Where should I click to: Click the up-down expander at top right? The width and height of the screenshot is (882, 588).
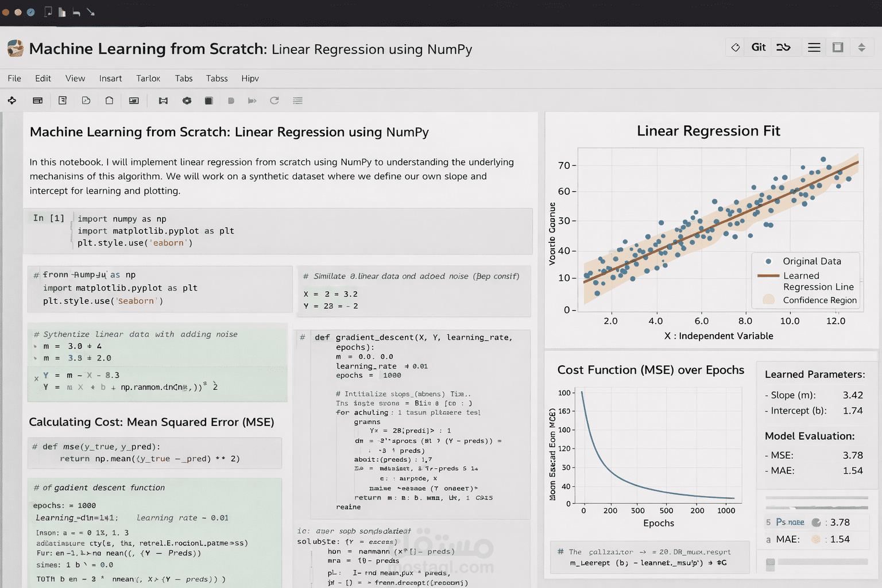tap(862, 48)
